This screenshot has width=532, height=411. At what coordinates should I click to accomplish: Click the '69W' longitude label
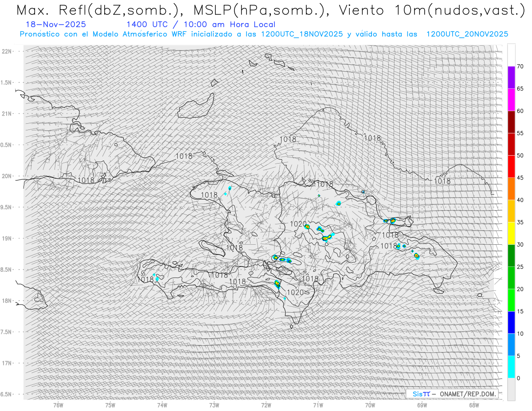point(422,405)
